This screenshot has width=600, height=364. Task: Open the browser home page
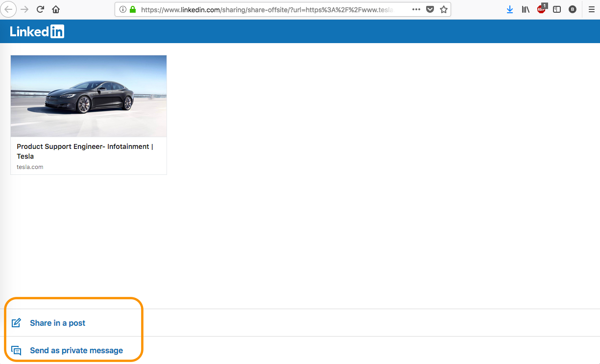(56, 9)
